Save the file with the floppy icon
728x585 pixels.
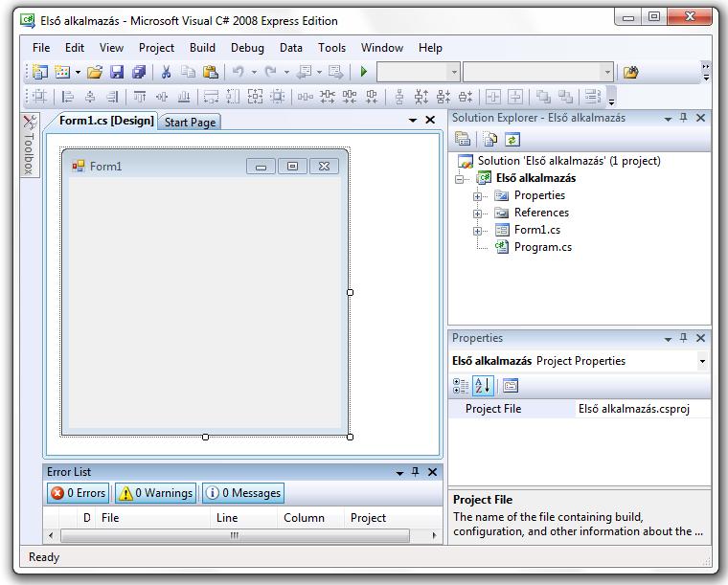[x=117, y=72]
